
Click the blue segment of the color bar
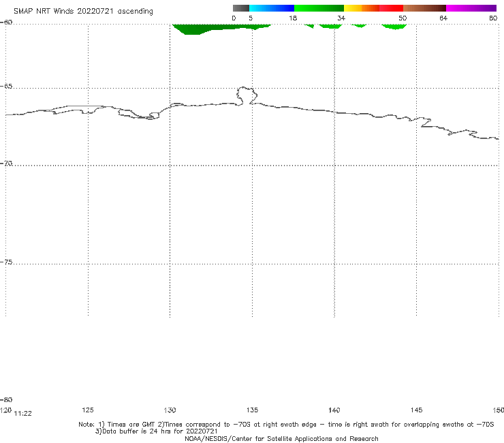pos(272,8)
